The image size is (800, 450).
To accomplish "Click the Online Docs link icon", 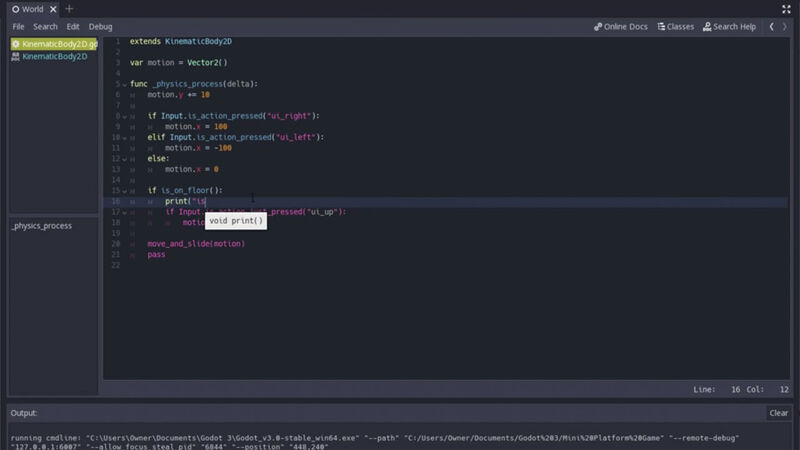I will coord(598,27).
